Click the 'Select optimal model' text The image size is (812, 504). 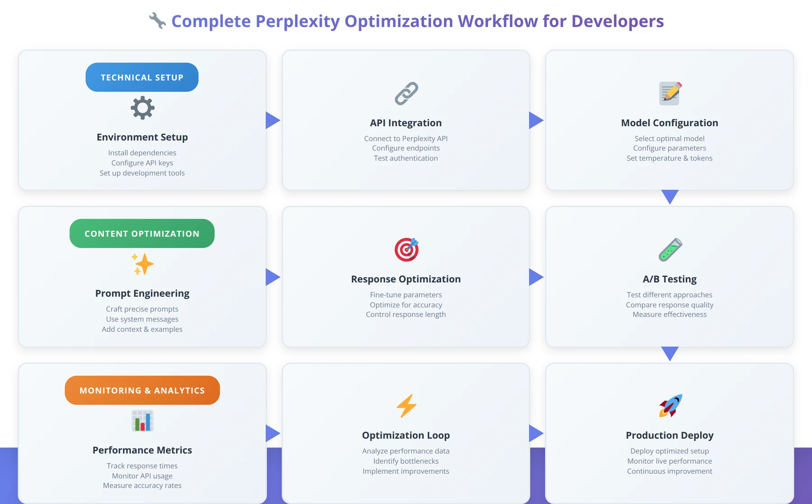(x=669, y=138)
